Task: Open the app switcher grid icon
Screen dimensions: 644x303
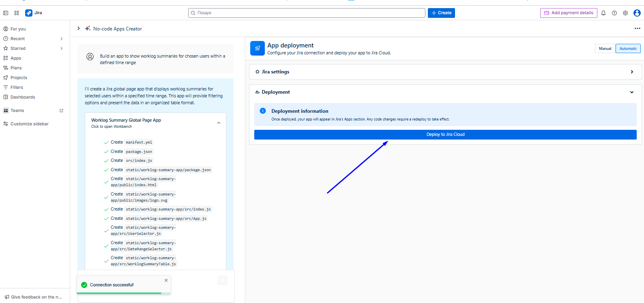Action: pos(17,13)
